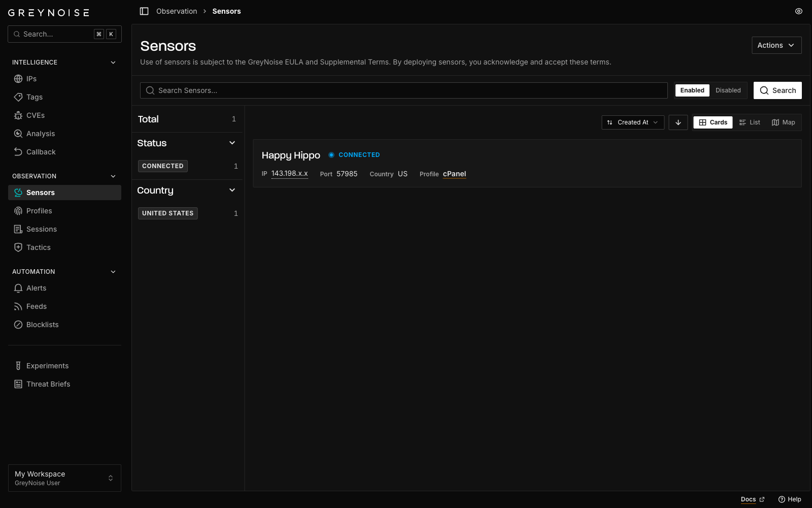Image resolution: width=812 pixels, height=508 pixels.
Task: Filter by UNITED STATES country
Action: click(x=168, y=213)
